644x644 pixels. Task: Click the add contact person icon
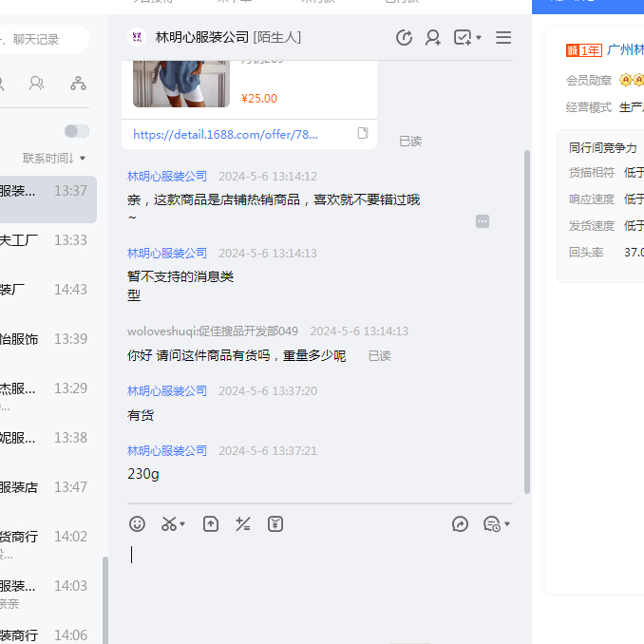(433, 38)
